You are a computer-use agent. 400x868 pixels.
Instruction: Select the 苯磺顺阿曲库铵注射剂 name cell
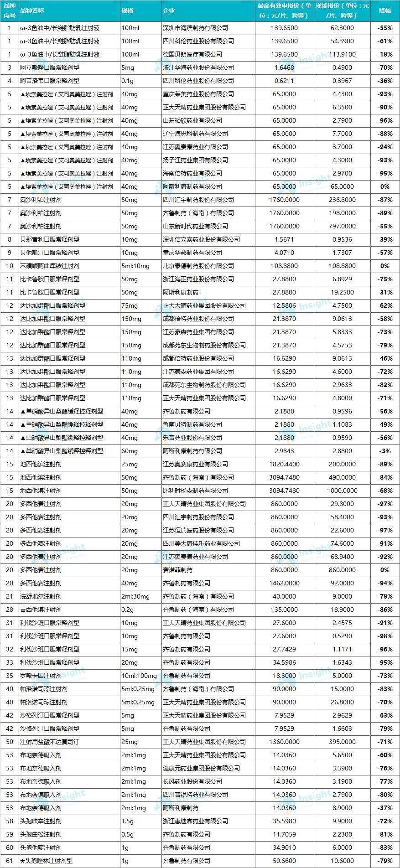50,266
